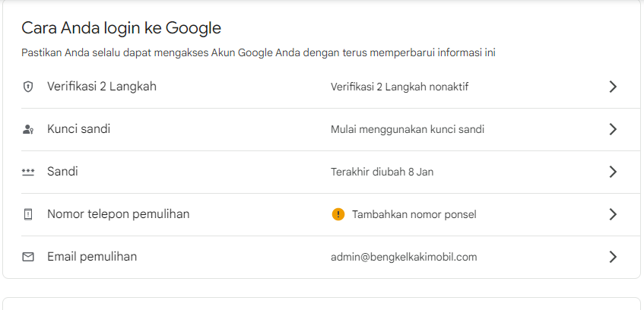Click the Email pemulihan label
Viewport: 644px width, 310px height.
[x=91, y=257]
